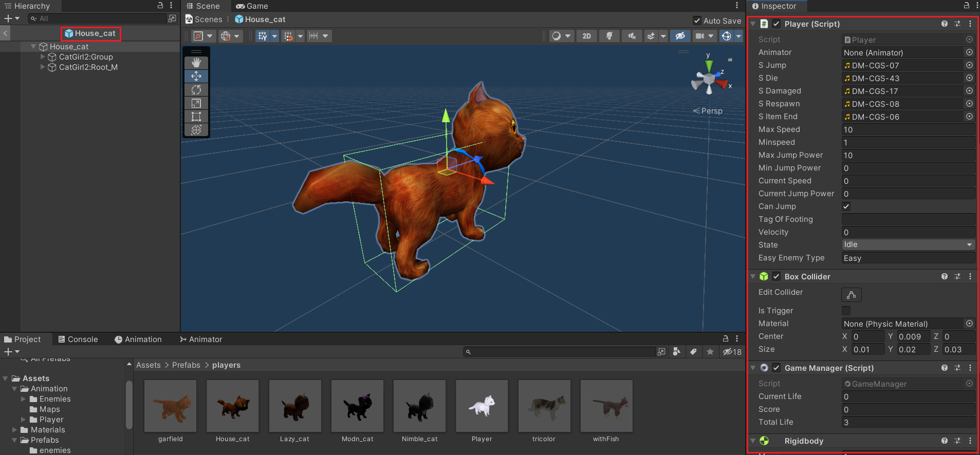Expand CatGirl2:Root_M in Hierarchy
980x455 pixels.
click(x=43, y=67)
